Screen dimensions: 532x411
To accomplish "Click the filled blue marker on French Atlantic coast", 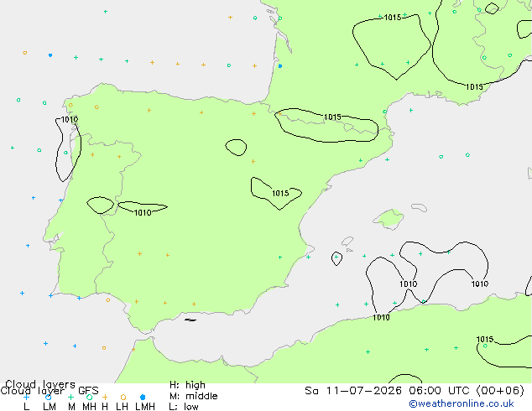I will [x=280, y=65].
